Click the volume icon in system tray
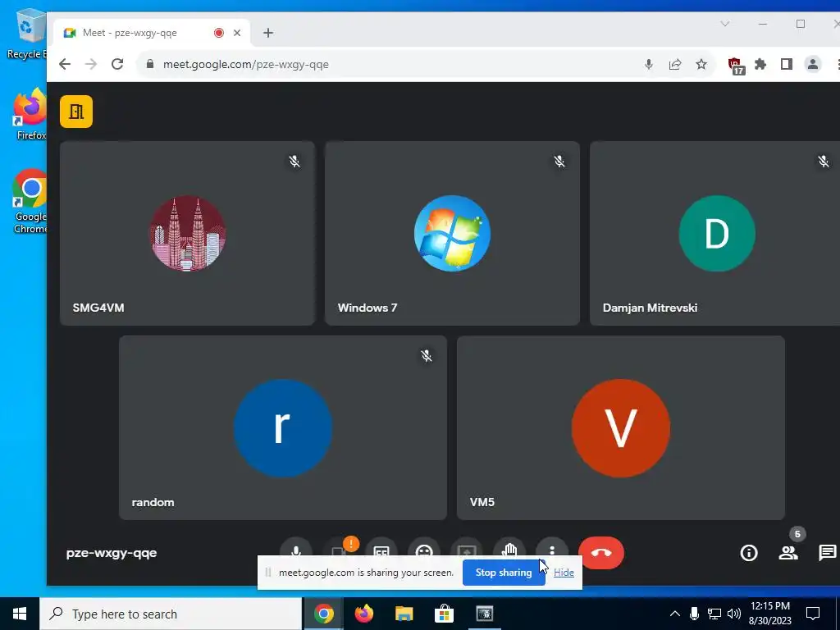The height and width of the screenshot is (630, 840). tap(734, 614)
